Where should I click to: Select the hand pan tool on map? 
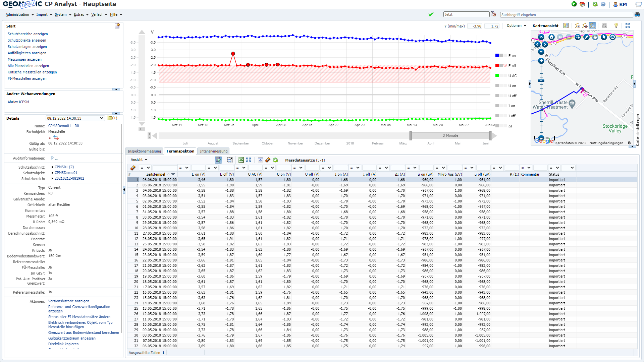595,37
